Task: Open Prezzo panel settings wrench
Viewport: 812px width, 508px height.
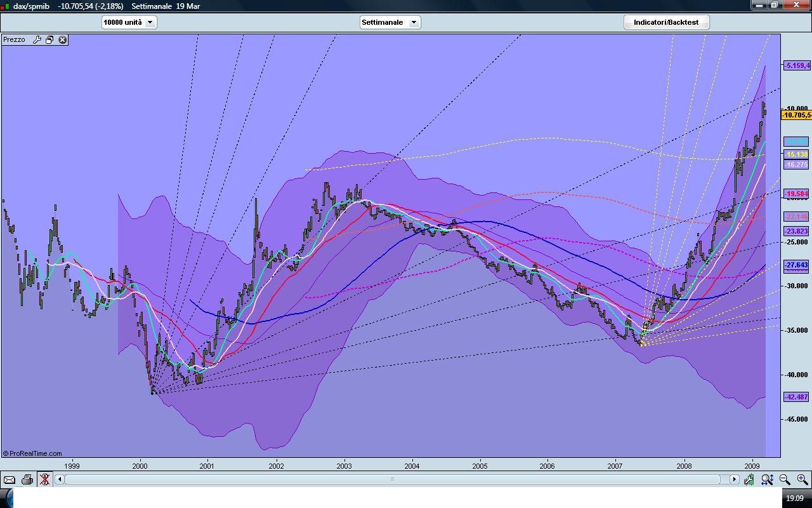Action: click(37, 39)
